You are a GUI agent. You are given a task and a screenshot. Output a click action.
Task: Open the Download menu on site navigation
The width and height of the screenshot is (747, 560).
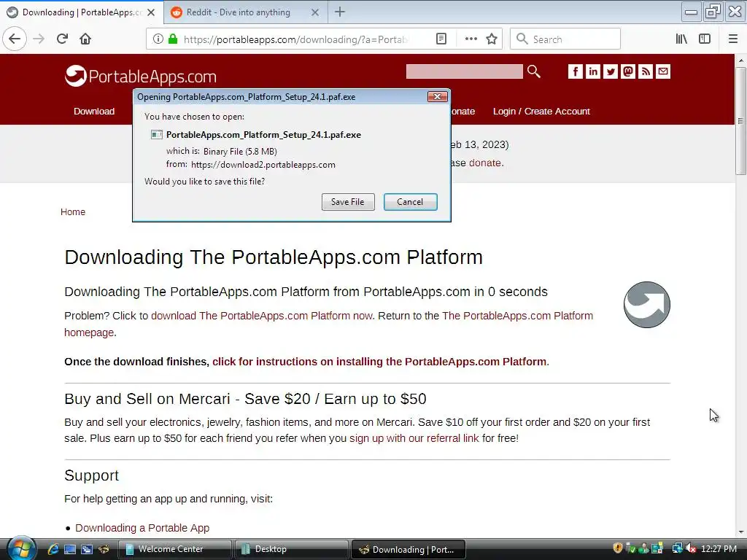(x=94, y=111)
